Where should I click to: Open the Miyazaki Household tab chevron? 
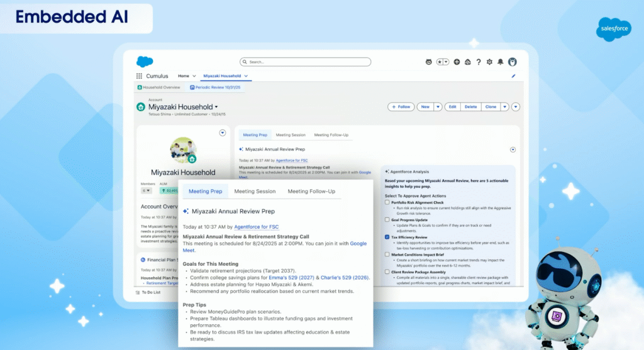[247, 76]
